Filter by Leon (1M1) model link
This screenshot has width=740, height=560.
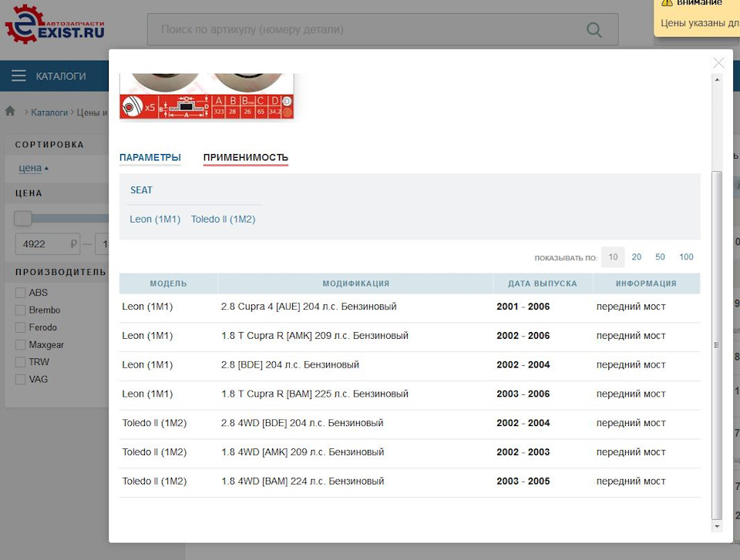tap(155, 220)
